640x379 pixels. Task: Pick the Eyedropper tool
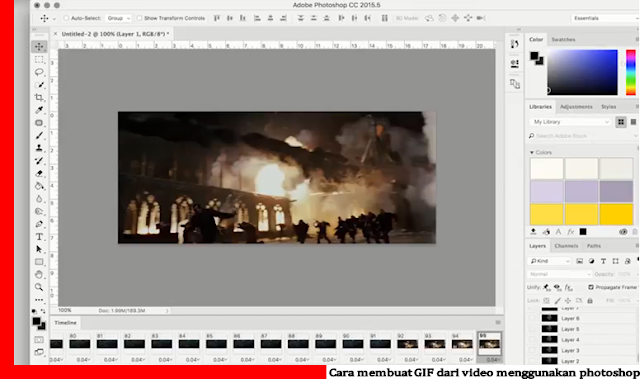39,110
